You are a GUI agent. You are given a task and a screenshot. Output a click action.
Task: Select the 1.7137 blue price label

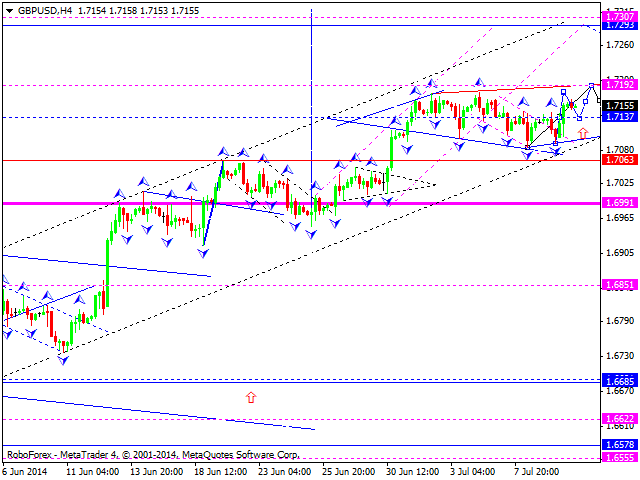pyautogui.click(x=619, y=117)
